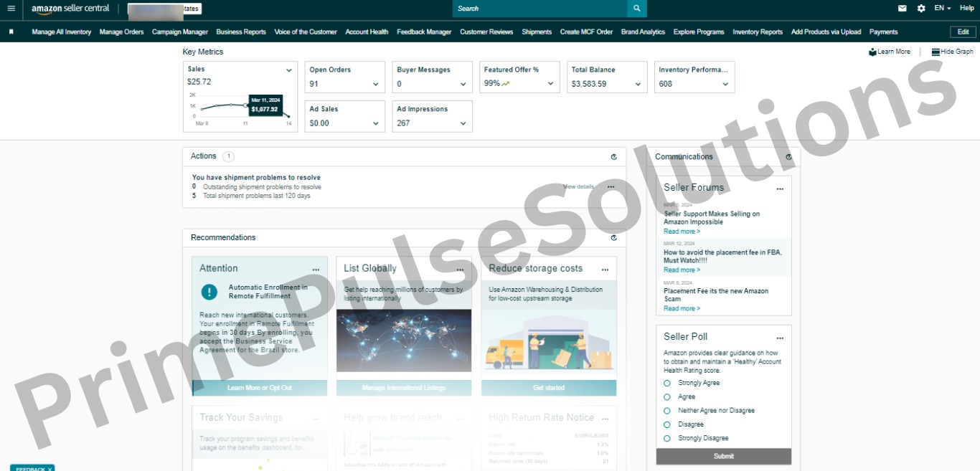Viewport: 980px width, 471px height.
Task: Go to Account Health
Action: [x=367, y=32]
